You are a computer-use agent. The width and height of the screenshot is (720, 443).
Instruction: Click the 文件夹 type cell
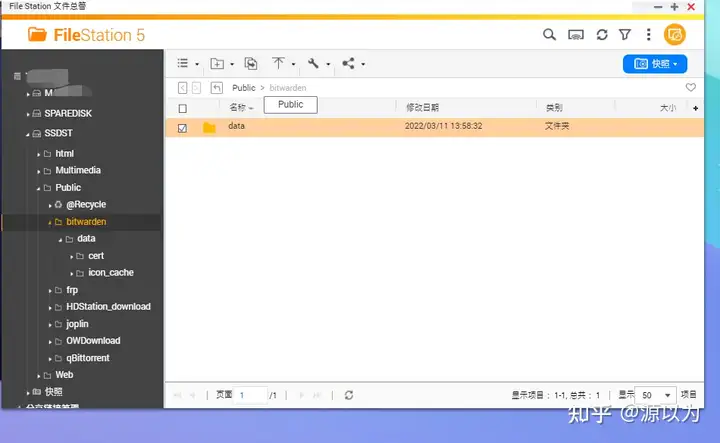[x=557, y=126]
